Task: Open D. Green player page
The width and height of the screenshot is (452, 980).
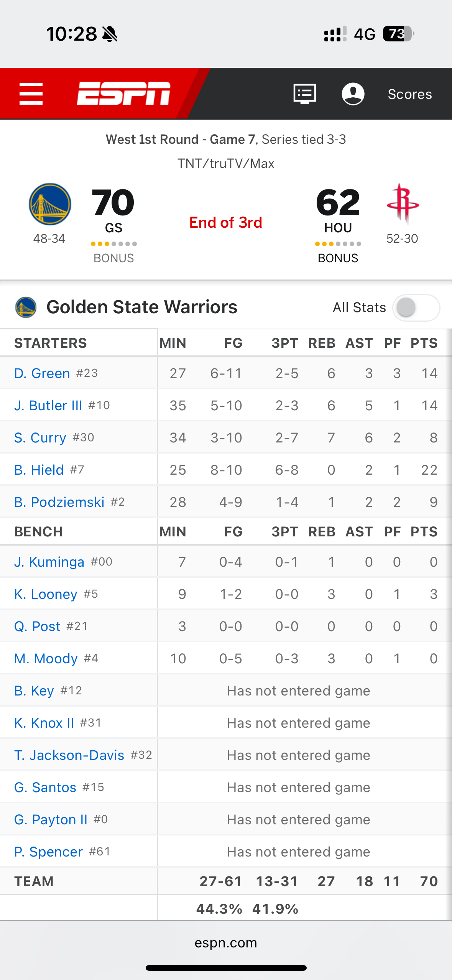Action: click(42, 373)
